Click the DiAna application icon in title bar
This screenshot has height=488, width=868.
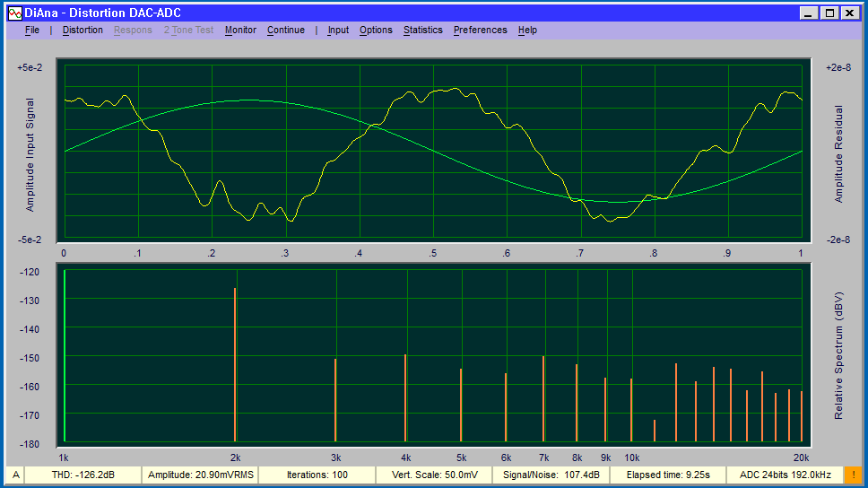(x=15, y=13)
